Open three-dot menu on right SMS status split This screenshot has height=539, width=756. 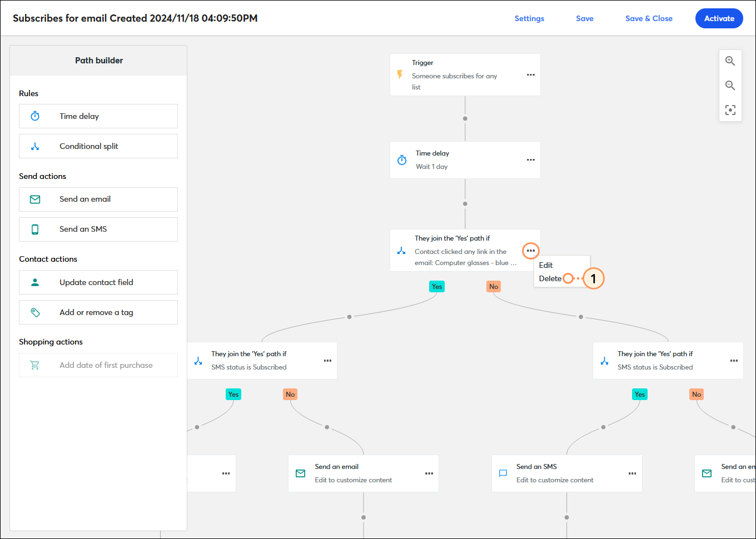734,361
